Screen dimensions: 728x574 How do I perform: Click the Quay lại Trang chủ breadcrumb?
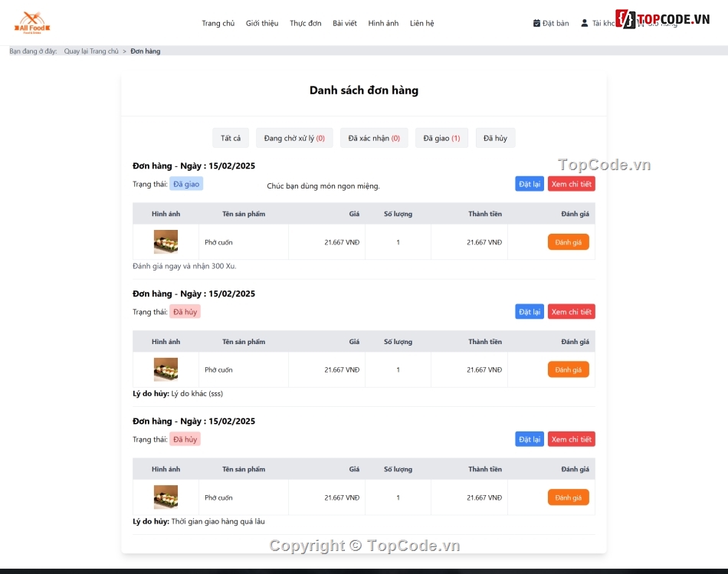tap(91, 51)
